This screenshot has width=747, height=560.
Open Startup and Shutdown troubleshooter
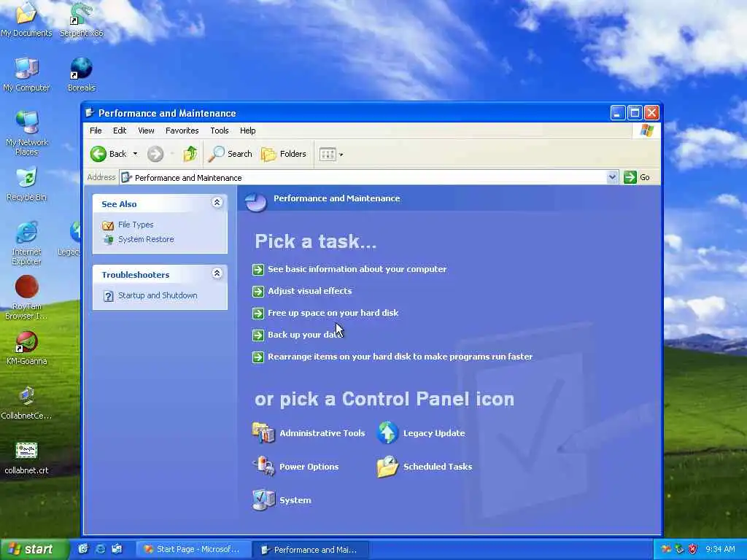pyautogui.click(x=158, y=295)
